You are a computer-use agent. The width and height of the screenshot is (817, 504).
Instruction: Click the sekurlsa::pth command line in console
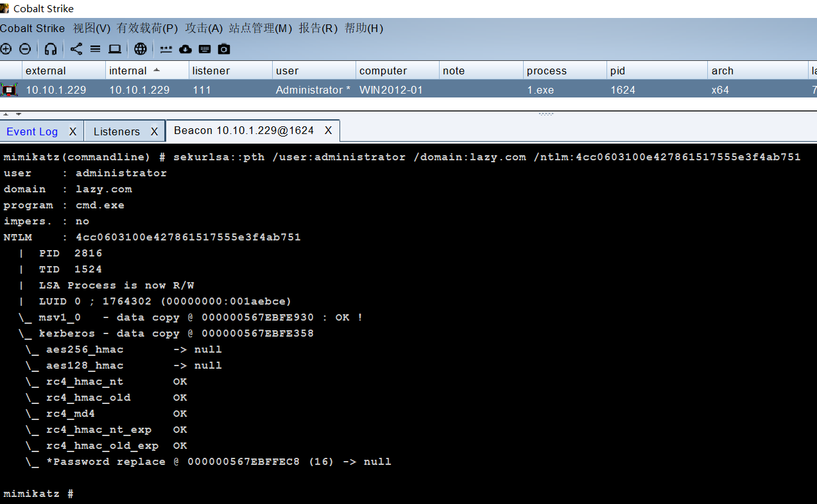(x=402, y=157)
